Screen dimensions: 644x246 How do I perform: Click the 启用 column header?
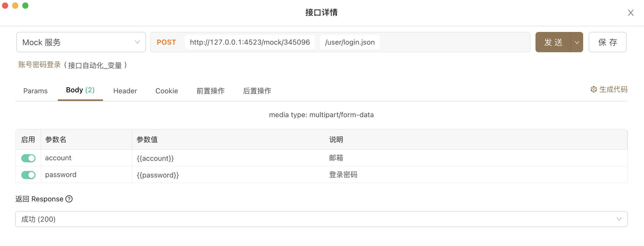28,139
